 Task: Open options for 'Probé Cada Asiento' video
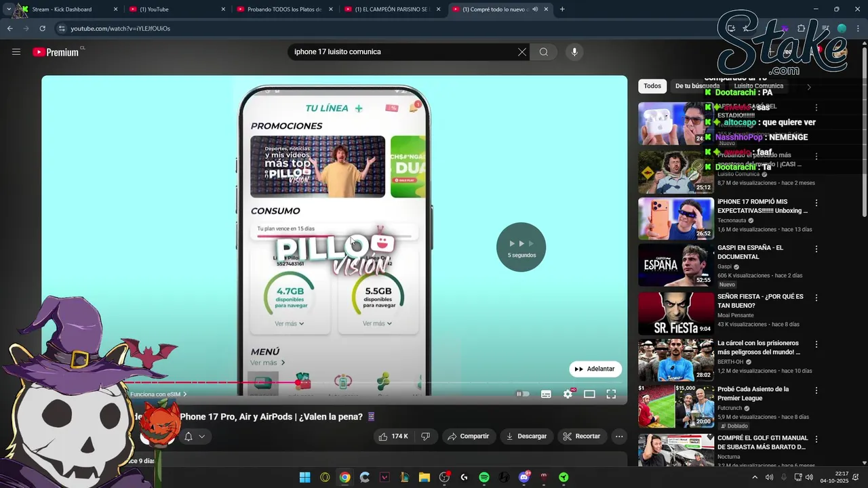tap(816, 390)
